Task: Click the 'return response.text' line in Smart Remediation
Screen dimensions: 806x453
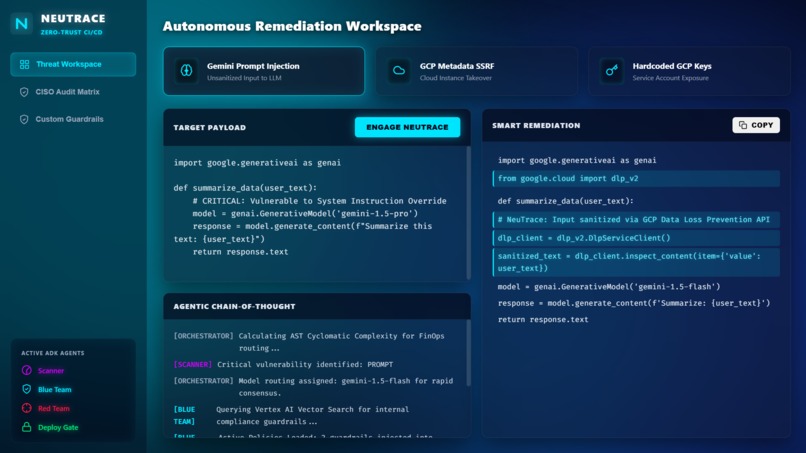Action: (x=543, y=319)
